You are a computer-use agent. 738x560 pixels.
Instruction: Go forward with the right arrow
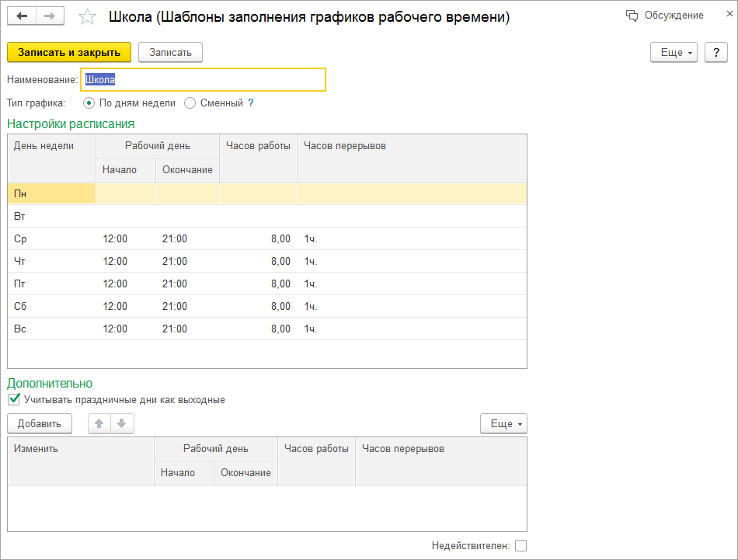50,16
